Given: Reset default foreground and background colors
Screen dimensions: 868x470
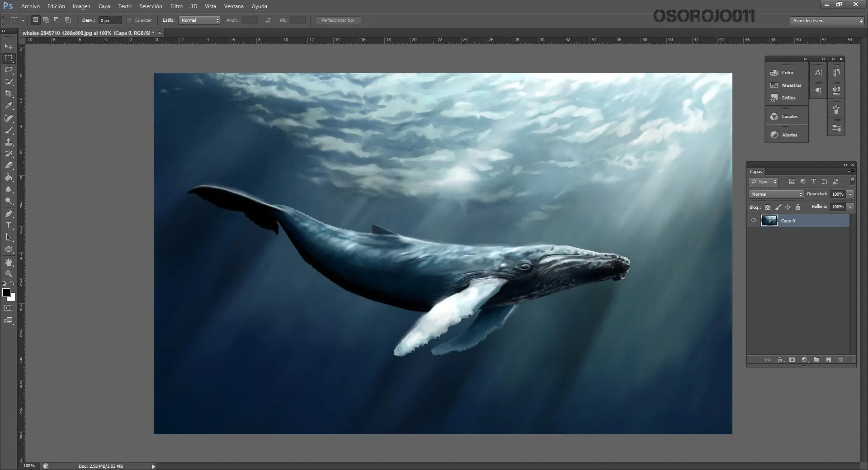Looking at the screenshot, I should (4, 283).
